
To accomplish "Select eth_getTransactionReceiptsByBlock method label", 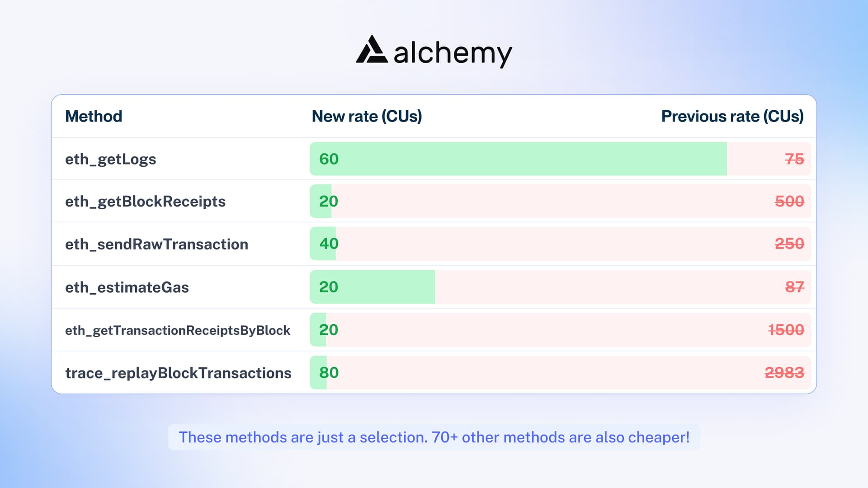I will click(x=177, y=330).
